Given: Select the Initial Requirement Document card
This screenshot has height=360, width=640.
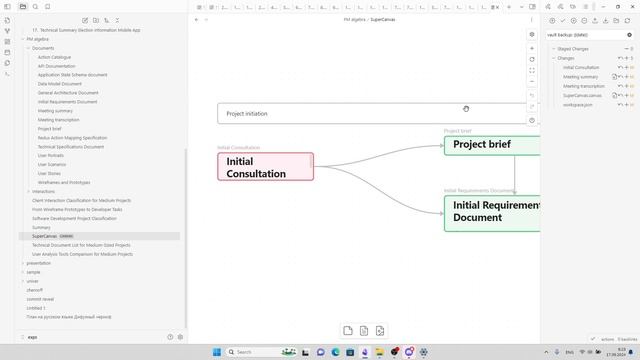Looking at the screenshot, I should point(492,213).
